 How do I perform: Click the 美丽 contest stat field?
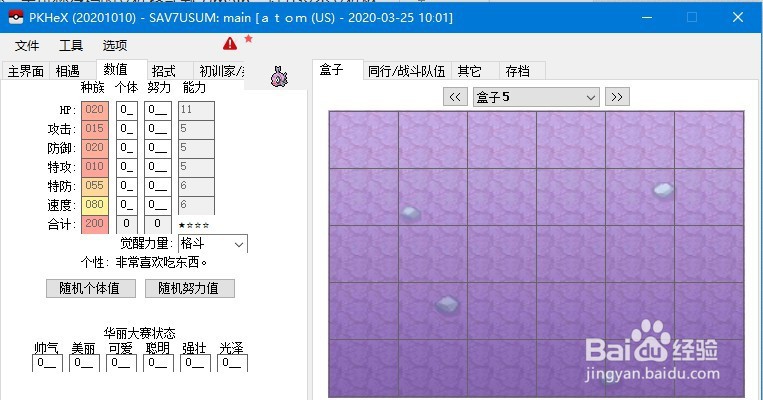84,363
